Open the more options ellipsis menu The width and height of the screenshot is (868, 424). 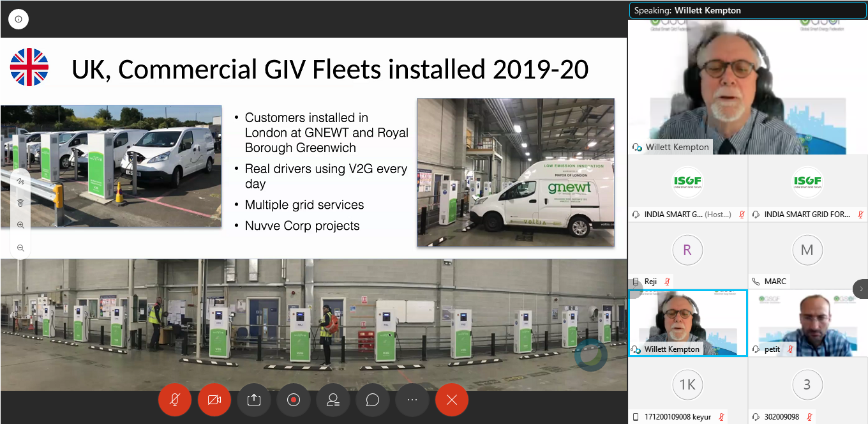click(412, 400)
